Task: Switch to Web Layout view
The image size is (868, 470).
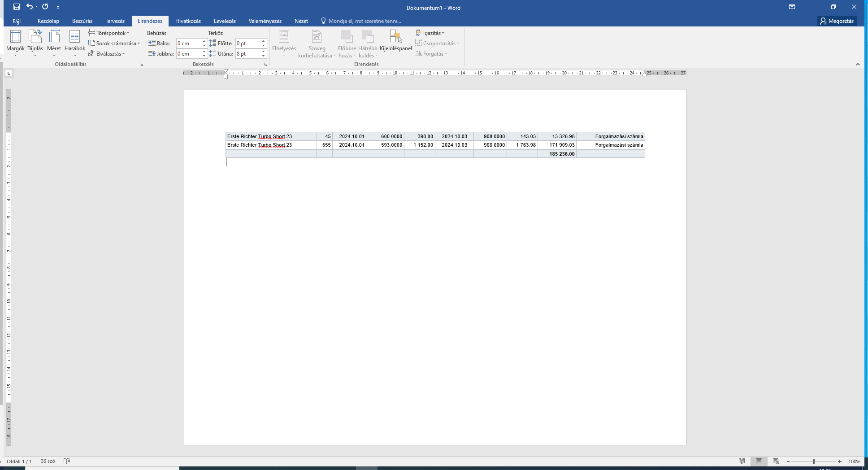Action: [776, 461]
